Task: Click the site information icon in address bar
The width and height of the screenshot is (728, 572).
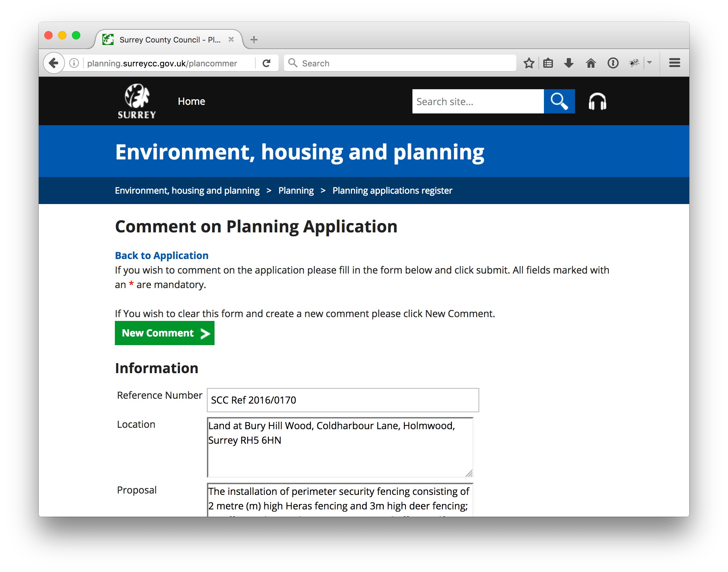Action: 74,63
